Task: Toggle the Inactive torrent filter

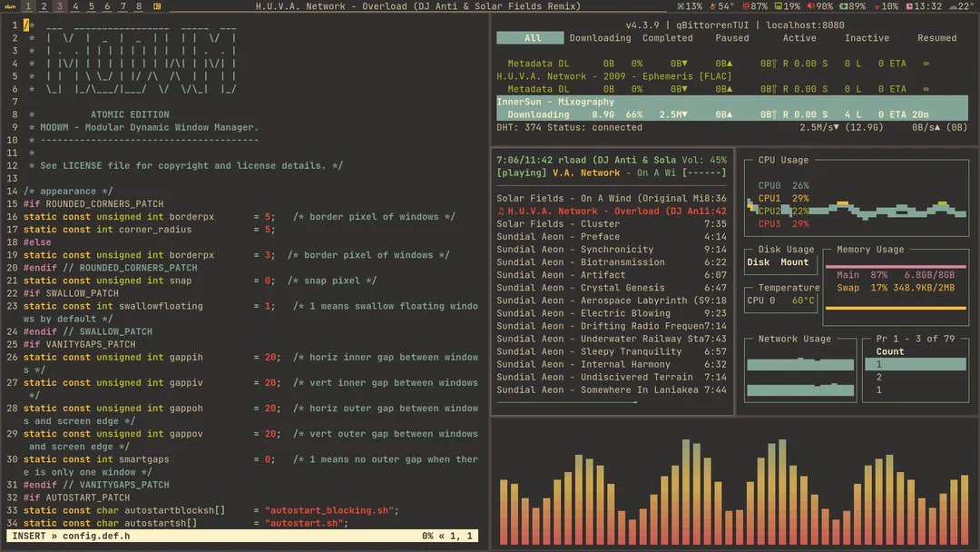Action: pyautogui.click(x=867, y=38)
